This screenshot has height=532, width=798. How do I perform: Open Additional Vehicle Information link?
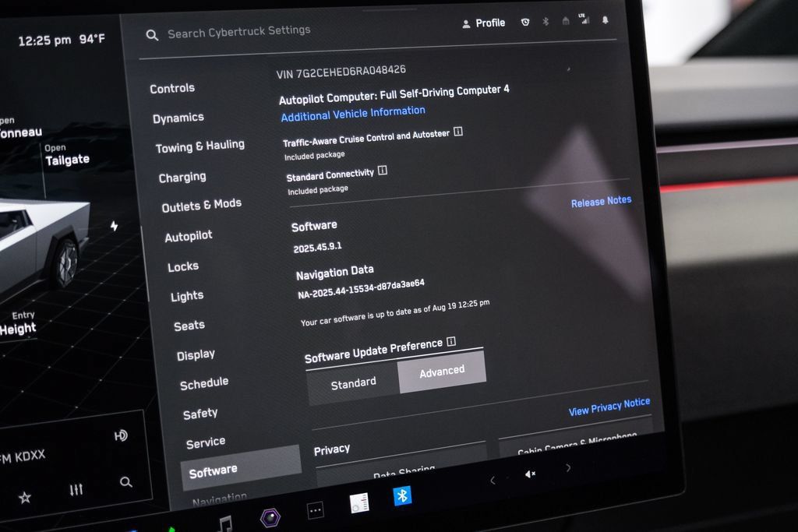click(353, 114)
